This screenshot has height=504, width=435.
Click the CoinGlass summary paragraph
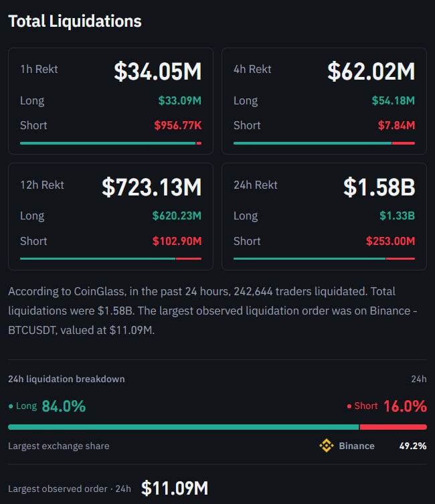click(x=213, y=311)
